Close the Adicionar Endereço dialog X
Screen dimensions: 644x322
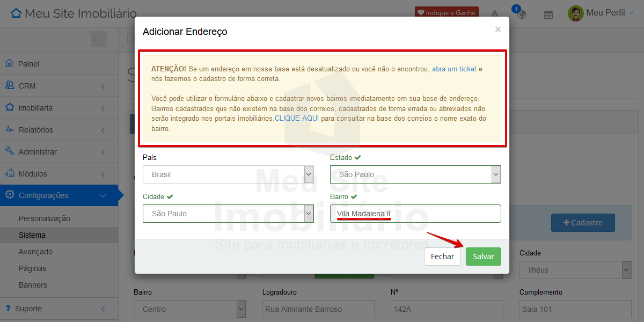(497, 30)
